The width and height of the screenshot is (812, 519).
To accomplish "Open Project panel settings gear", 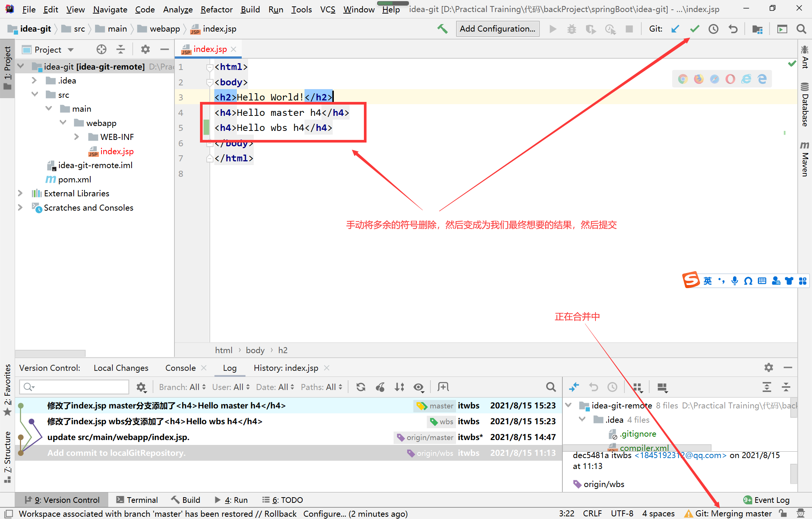I will 145,49.
